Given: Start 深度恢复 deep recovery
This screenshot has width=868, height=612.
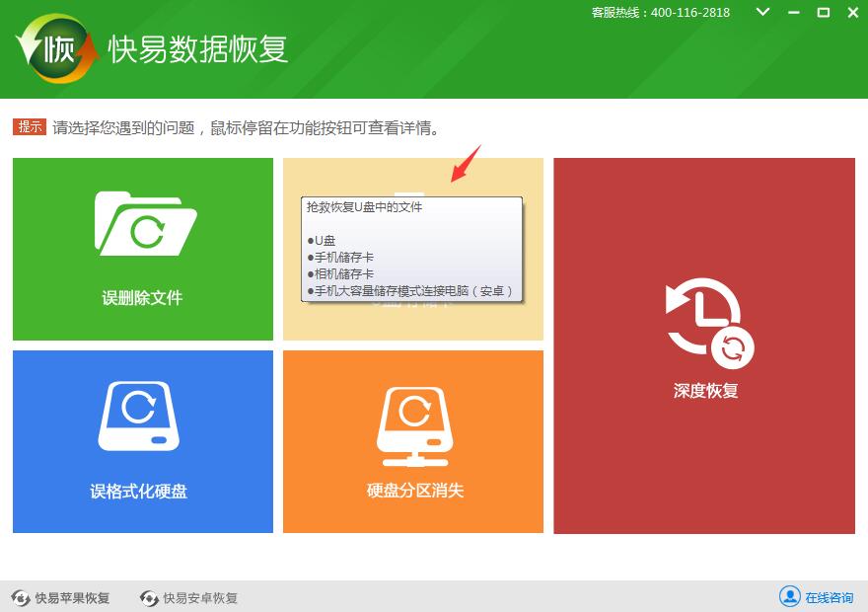Looking at the screenshot, I should click(x=704, y=345).
